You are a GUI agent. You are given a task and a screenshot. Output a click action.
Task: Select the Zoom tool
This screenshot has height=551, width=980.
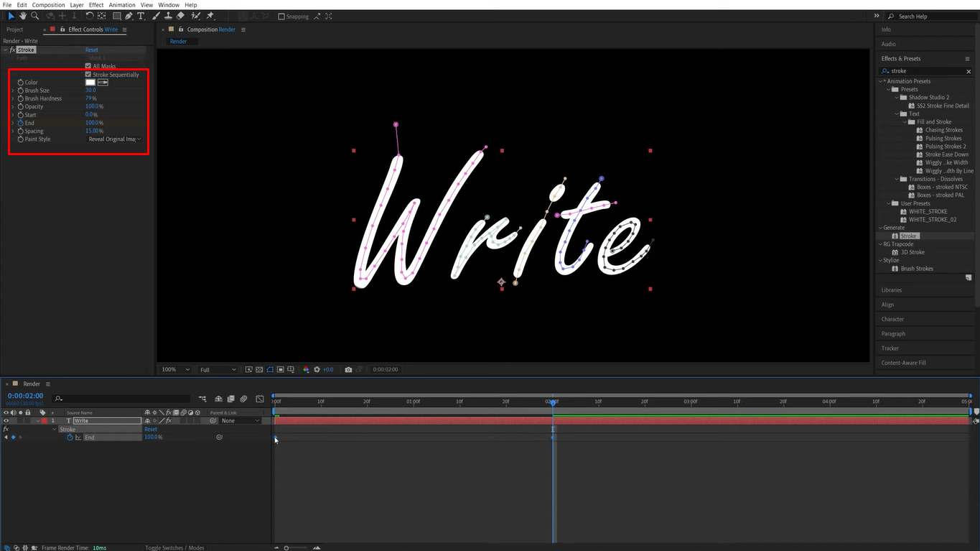(34, 16)
